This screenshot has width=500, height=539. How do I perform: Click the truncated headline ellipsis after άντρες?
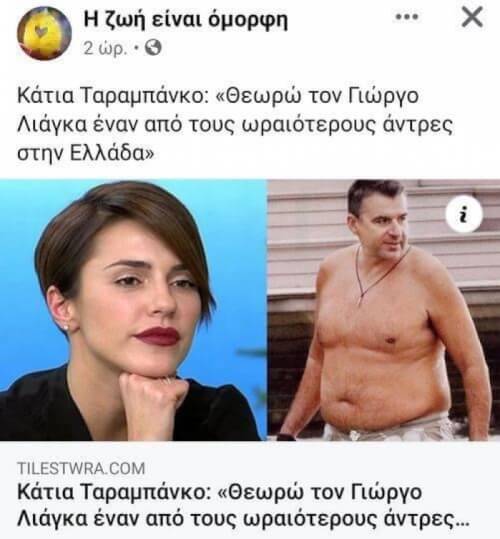tap(462, 524)
